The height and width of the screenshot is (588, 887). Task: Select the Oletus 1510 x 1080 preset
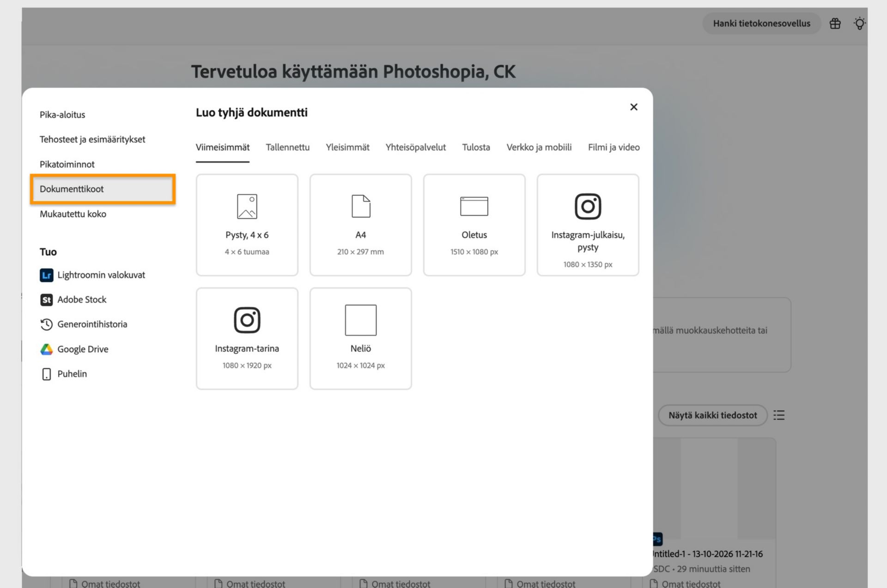pos(474,225)
